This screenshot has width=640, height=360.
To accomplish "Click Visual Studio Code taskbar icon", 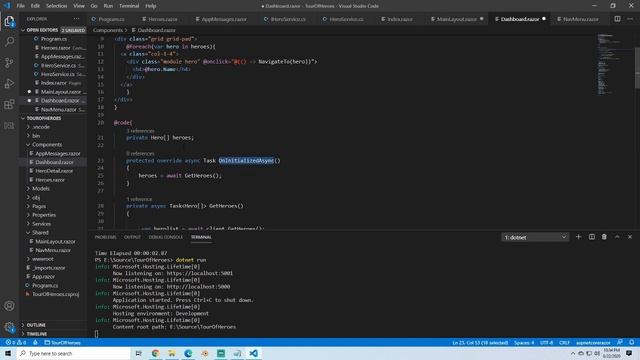I will pos(253,353).
